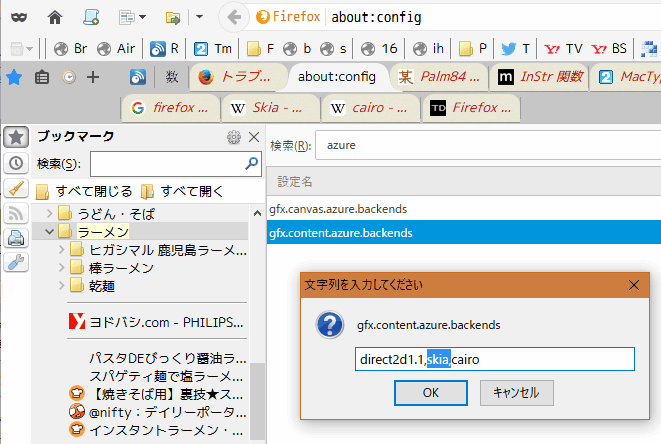
Task: Click the new page bookmark icon
Action: [x=91, y=17]
